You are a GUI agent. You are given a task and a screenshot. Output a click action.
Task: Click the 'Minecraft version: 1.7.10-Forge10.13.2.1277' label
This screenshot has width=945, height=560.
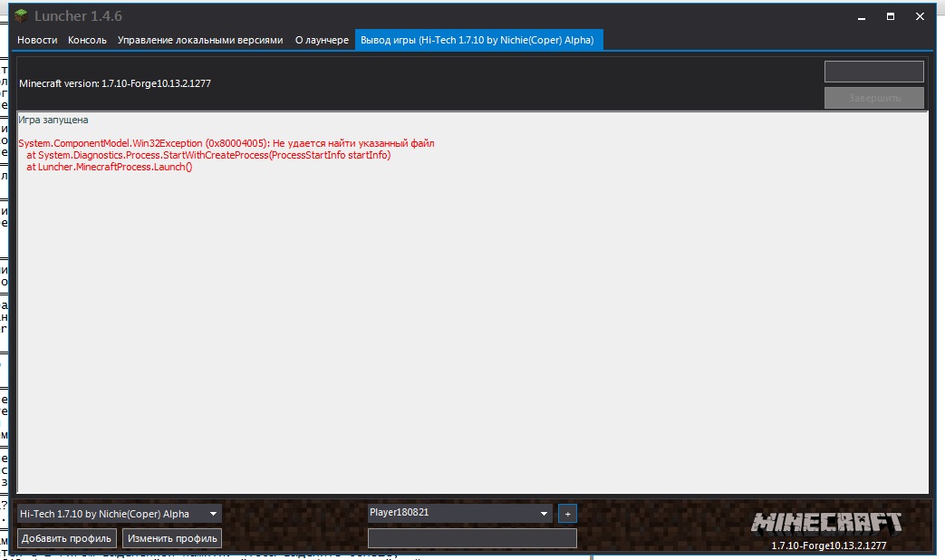115,83
